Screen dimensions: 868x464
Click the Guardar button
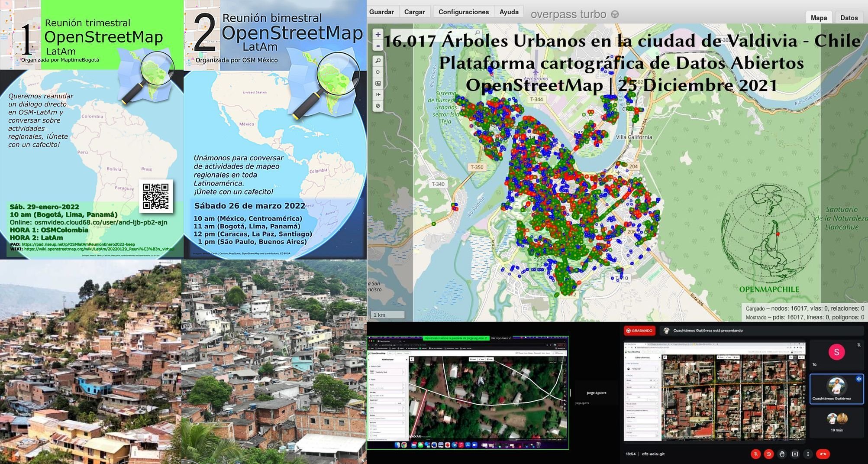click(x=381, y=12)
